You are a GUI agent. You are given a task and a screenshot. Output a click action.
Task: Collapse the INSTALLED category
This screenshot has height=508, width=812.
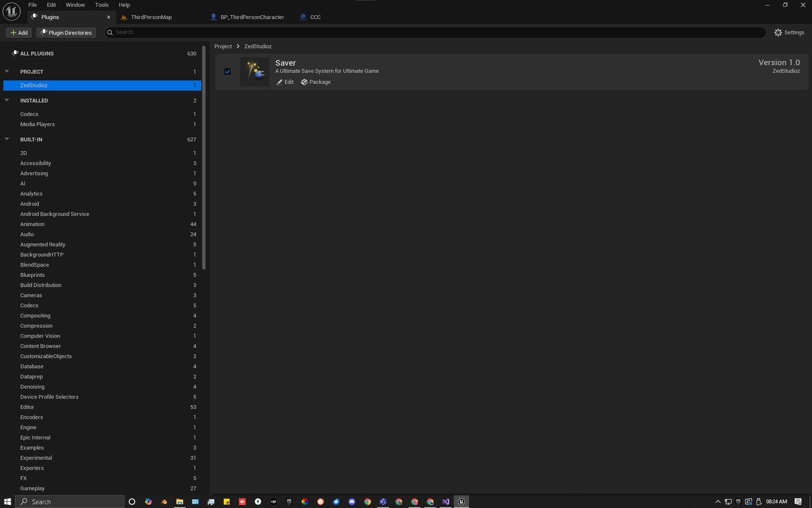click(x=7, y=100)
